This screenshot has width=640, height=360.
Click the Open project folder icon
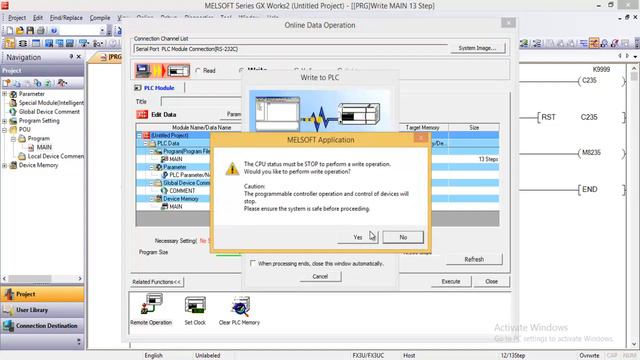pos(20,30)
